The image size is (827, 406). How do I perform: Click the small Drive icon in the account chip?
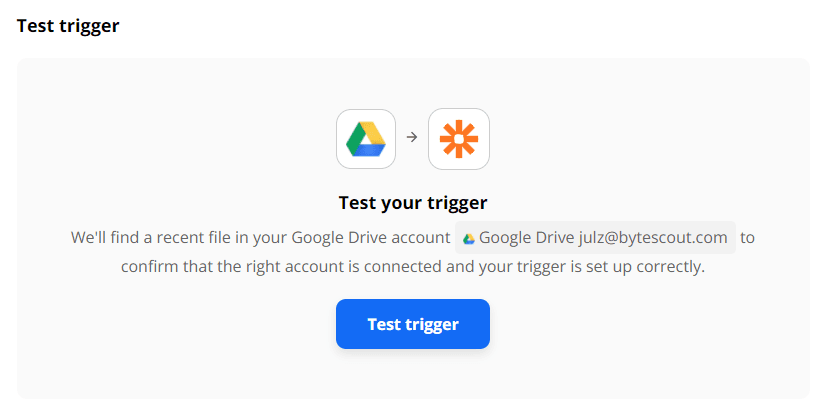point(468,239)
